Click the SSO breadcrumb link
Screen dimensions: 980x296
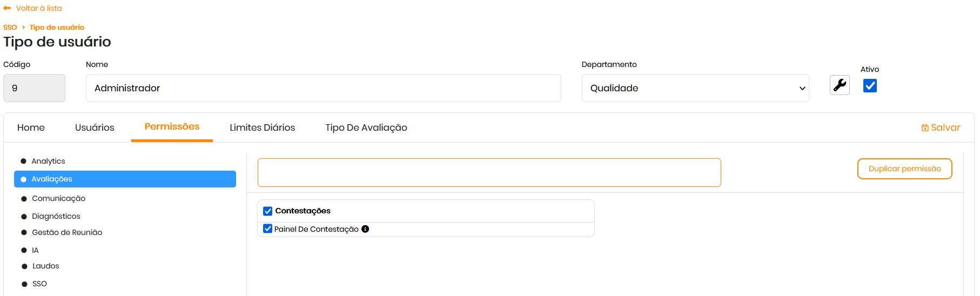tap(10, 28)
